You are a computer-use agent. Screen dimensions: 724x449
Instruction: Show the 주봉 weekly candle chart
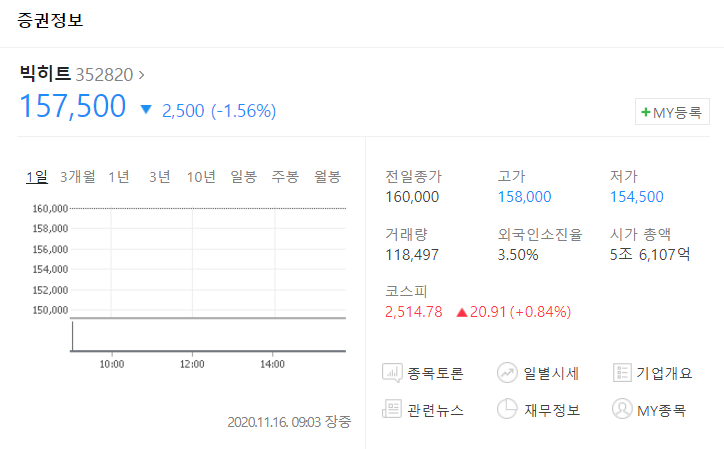[285, 176]
